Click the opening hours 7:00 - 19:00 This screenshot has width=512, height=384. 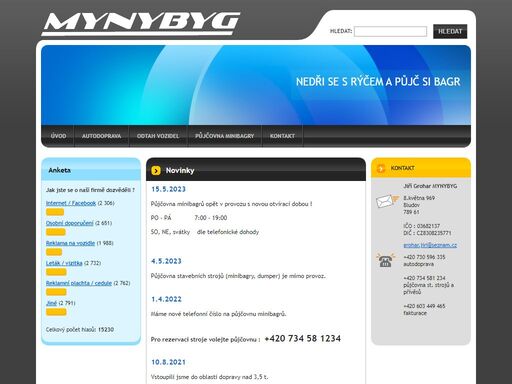[x=211, y=218]
